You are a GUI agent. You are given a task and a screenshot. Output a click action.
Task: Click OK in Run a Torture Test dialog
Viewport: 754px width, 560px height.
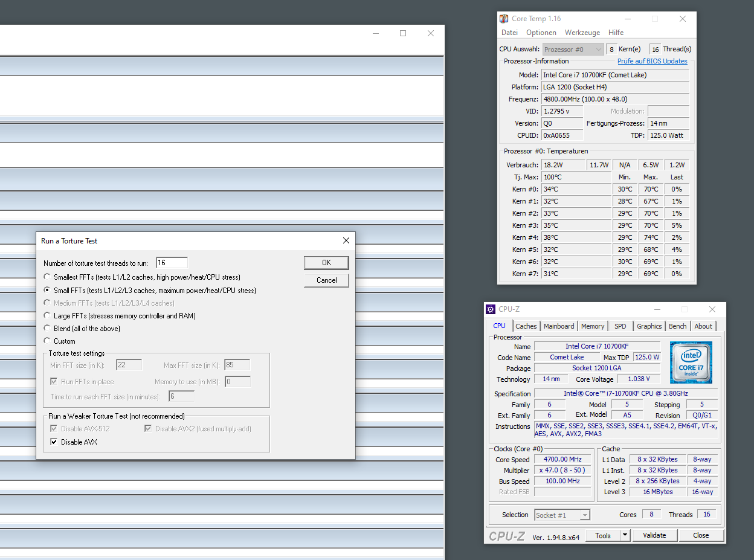click(x=326, y=263)
